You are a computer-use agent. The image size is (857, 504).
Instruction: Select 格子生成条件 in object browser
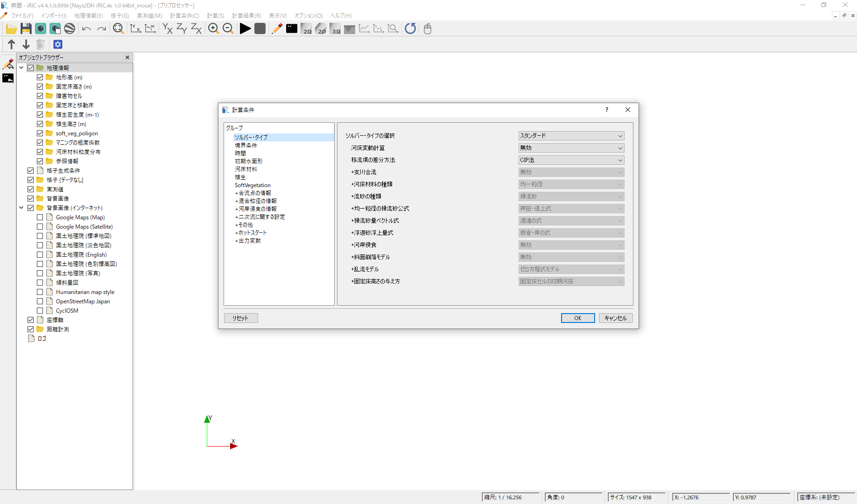click(63, 171)
